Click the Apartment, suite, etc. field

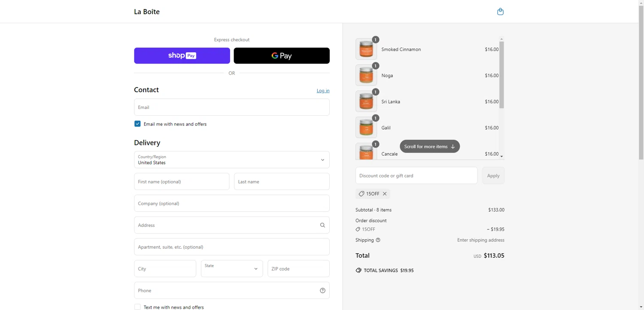tap(232, 247)
